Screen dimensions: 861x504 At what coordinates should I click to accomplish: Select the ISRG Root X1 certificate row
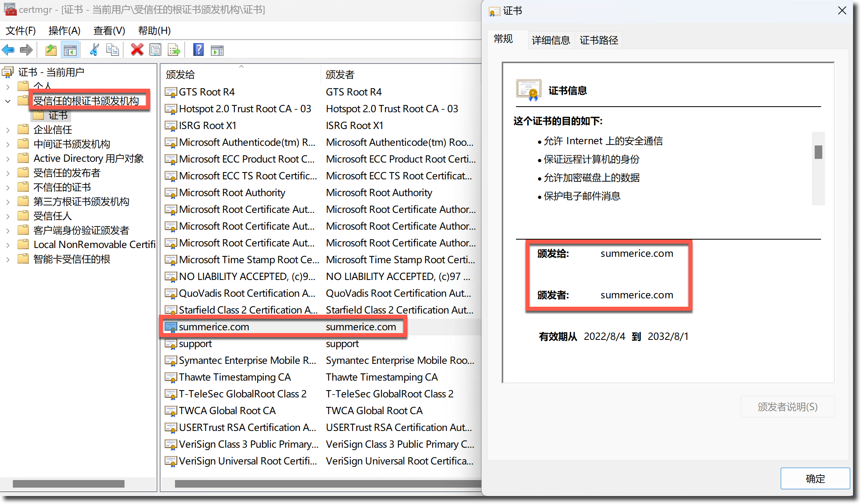pos(208,126)
